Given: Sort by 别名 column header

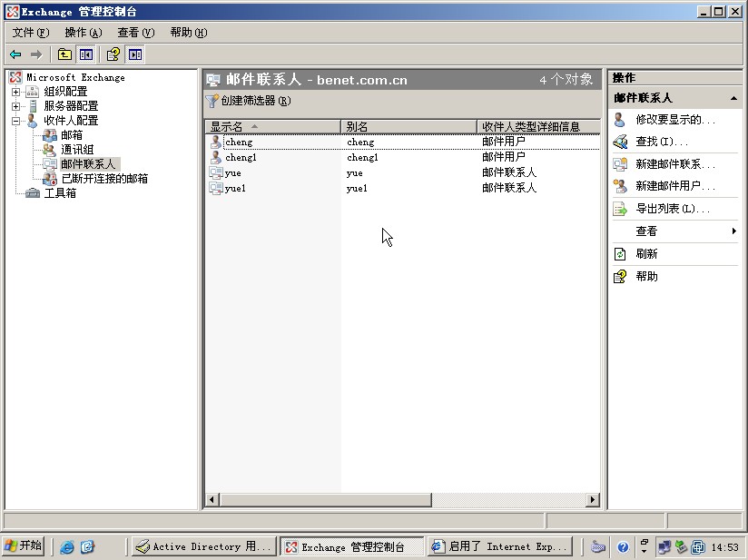Looking at the screenshot, I should point(409,127).
